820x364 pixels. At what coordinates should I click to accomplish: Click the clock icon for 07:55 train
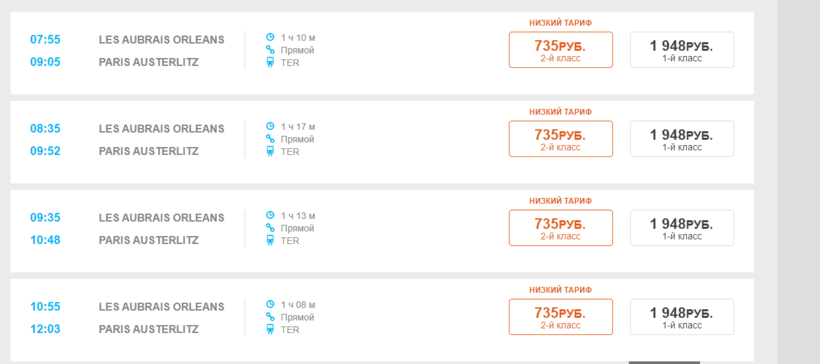270,37
